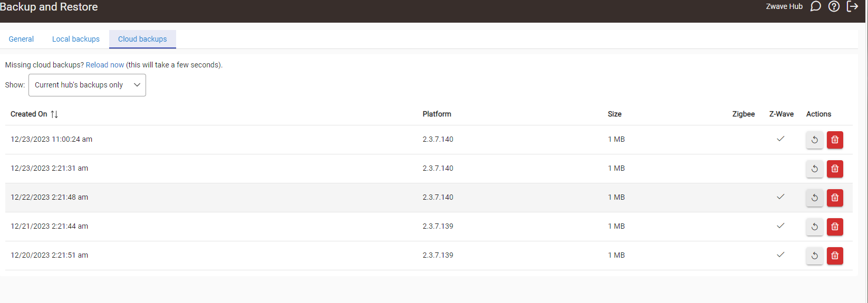This screenshot has height=303, width=868.
Task: Sort backups by Created On arrows
Action: [x=54, y=114]
